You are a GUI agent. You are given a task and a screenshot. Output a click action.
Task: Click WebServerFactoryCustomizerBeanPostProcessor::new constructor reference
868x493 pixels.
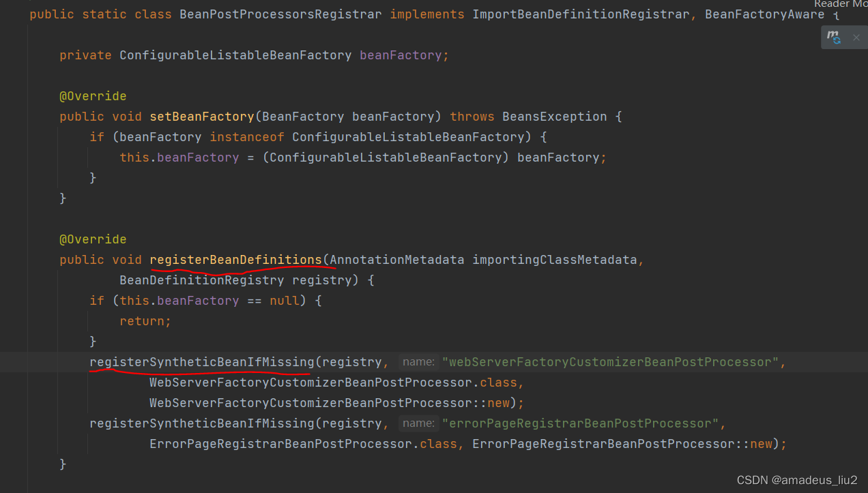[330, 403]
